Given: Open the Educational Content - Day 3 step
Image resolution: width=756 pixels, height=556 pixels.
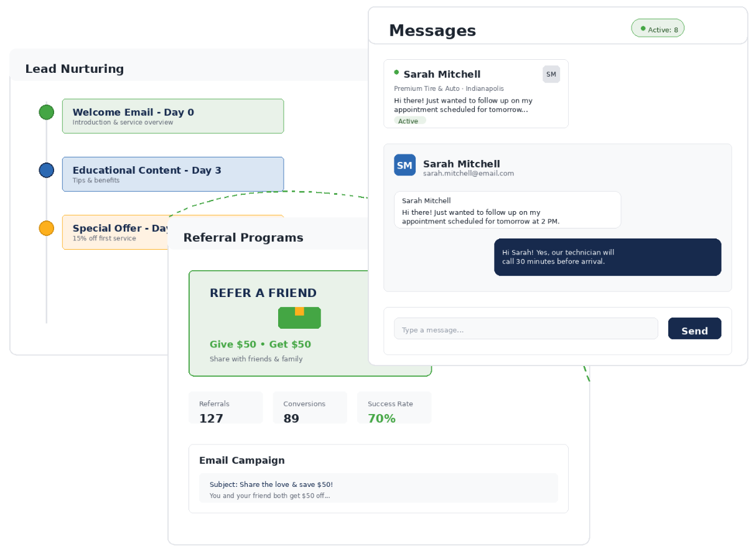Looking at the screenshot, I should pos(172,174).
